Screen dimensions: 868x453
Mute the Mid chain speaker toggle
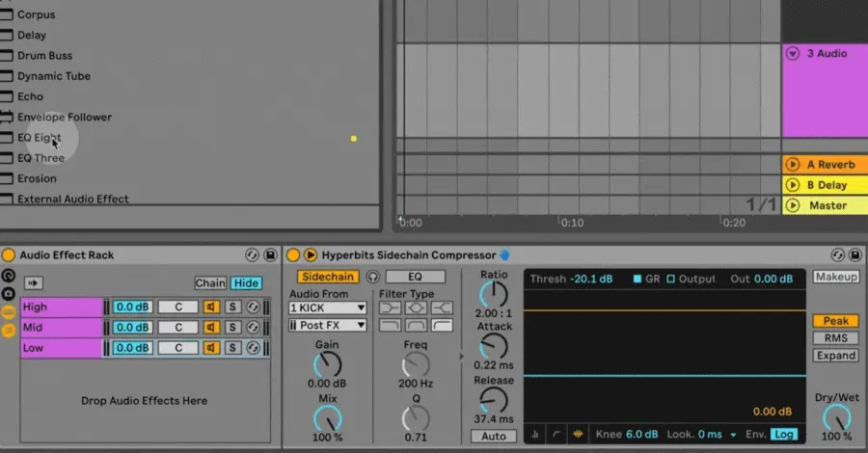(x=211, y=328)
